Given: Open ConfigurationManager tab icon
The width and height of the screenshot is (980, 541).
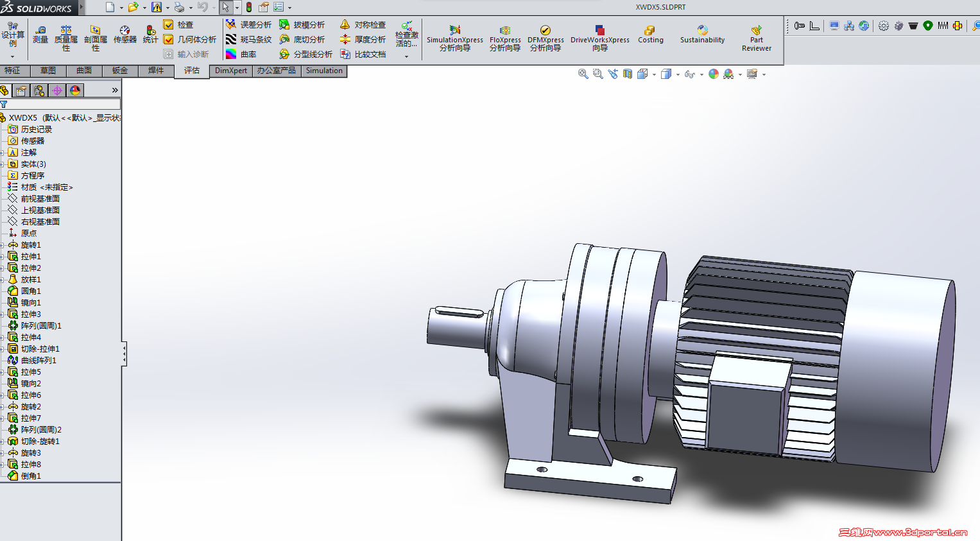Looking at the screenshot, I should 39,90.
